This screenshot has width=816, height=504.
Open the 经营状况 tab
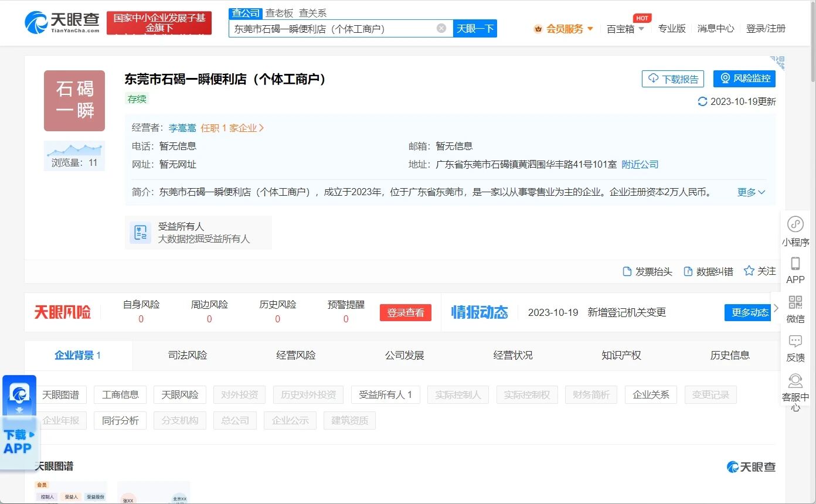click(513, 355)
